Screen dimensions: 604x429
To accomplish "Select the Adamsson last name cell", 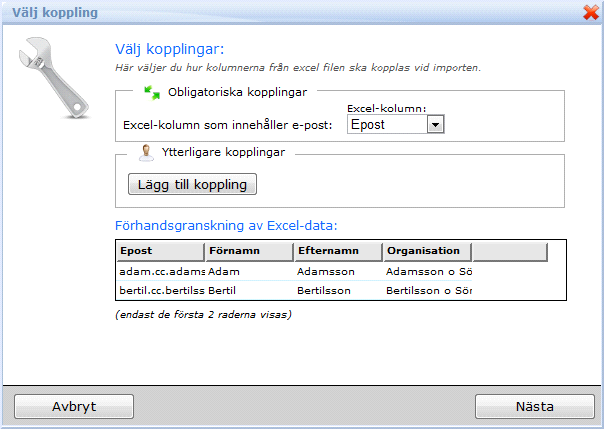I will (x=337, y=271).
